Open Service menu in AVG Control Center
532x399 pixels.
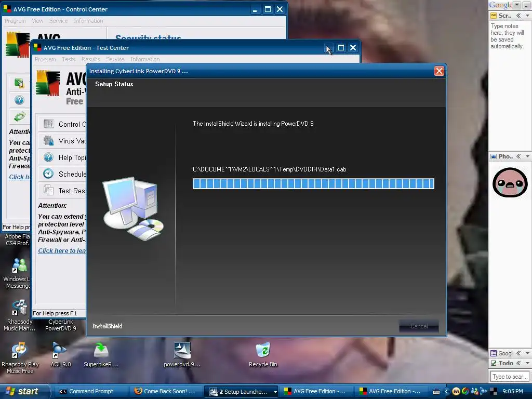tap(58, 21)
